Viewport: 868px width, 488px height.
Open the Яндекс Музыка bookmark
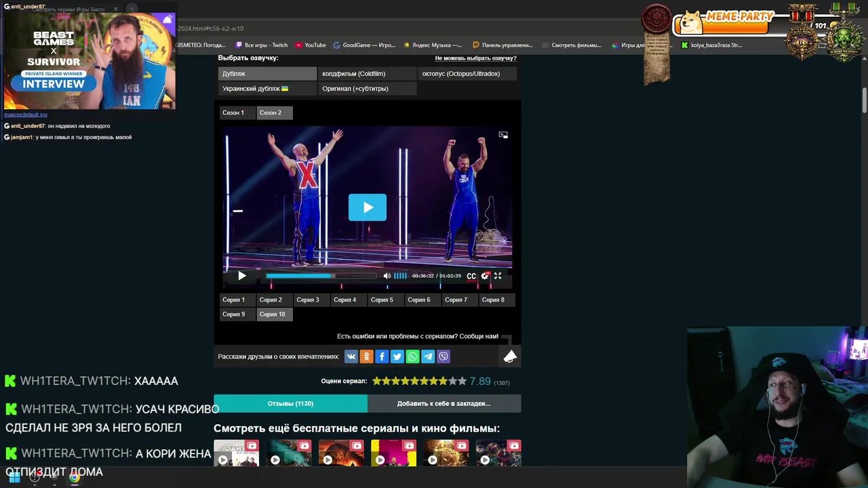point(433,45)
